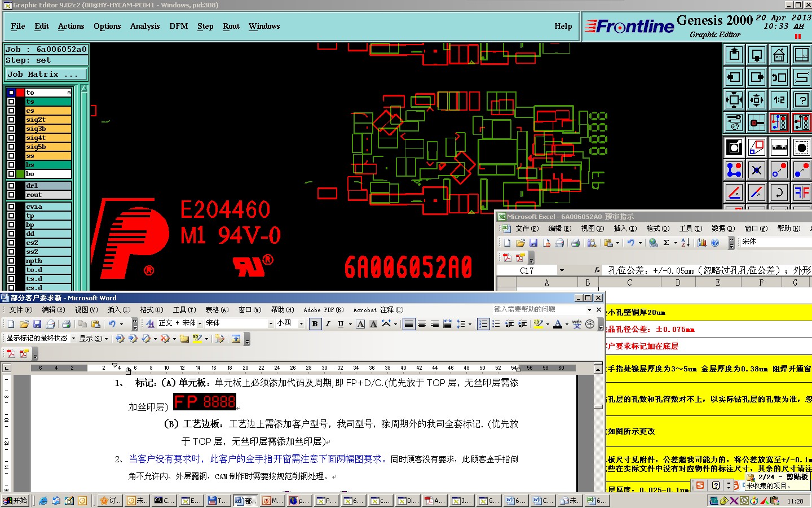Click Job Matrix button
The height and width of the screenshot is (508, 812).
pos(46,74)
